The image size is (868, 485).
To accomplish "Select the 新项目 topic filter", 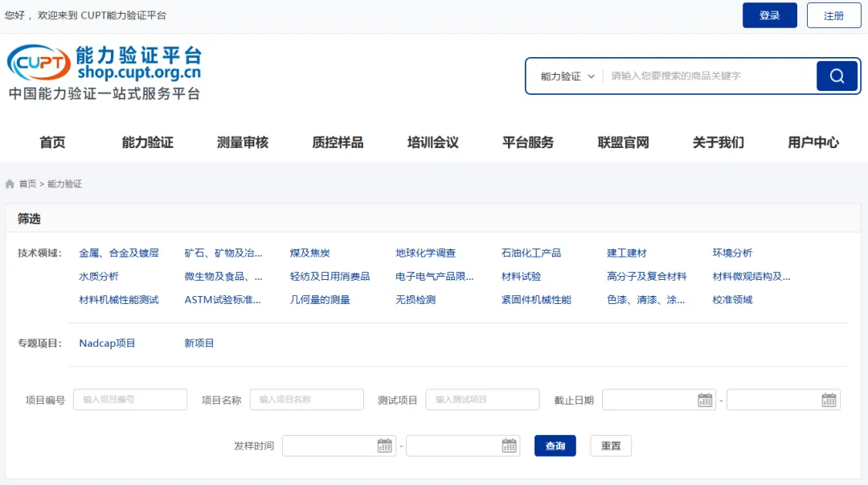I will 199,343.
